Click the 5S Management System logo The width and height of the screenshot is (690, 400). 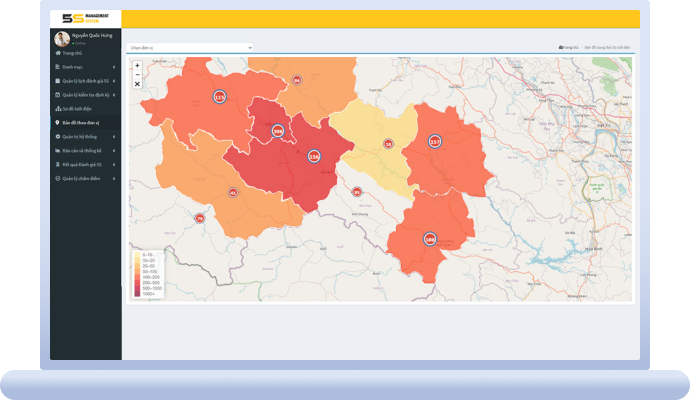point(85,19)
